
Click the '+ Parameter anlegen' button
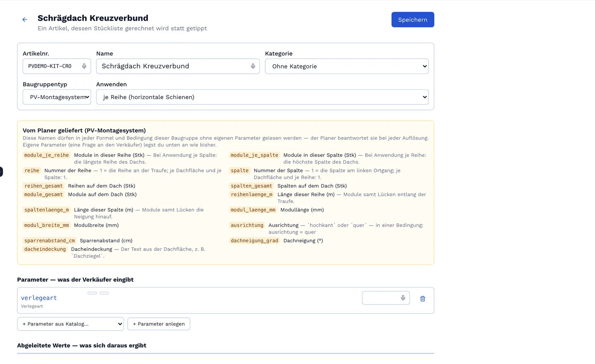click(159, 324)
